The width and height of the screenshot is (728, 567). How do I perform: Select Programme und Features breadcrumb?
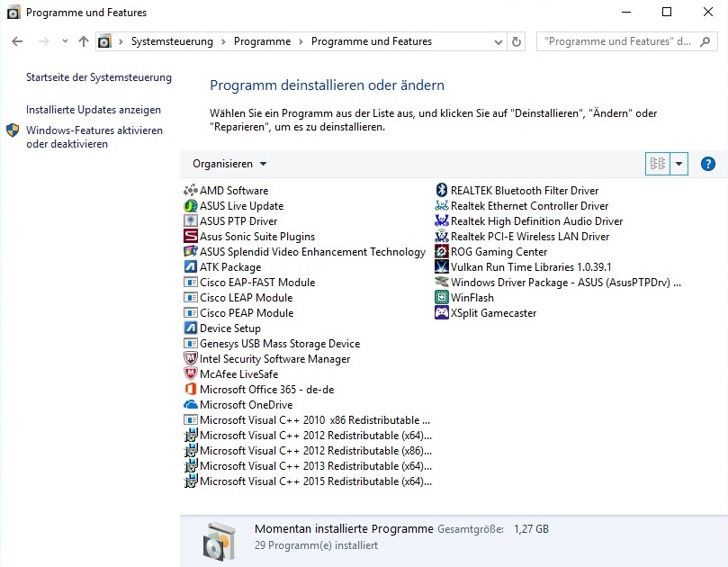[372, 41]
